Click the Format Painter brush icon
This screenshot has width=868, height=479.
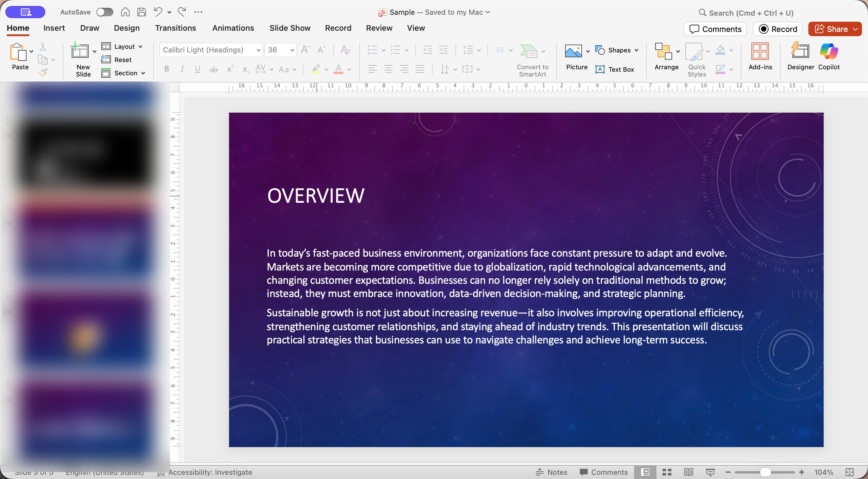(x=43, y=72)
